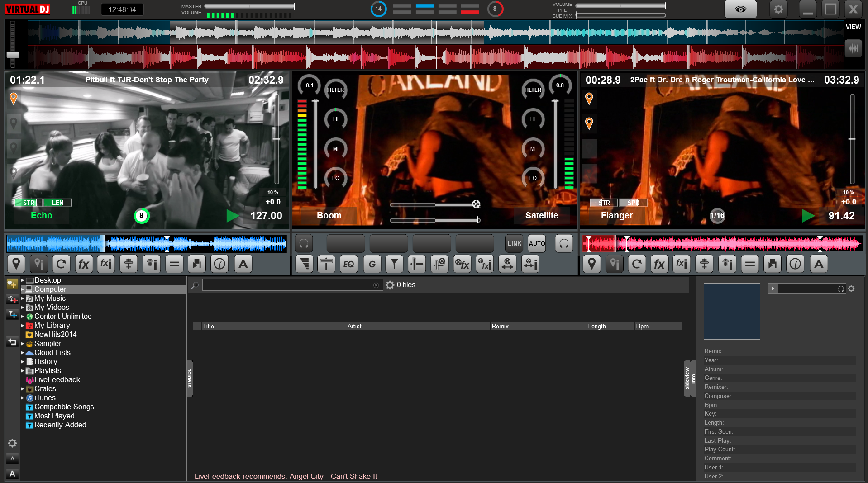Open the settings gear in the top bar

pos(778,9)
